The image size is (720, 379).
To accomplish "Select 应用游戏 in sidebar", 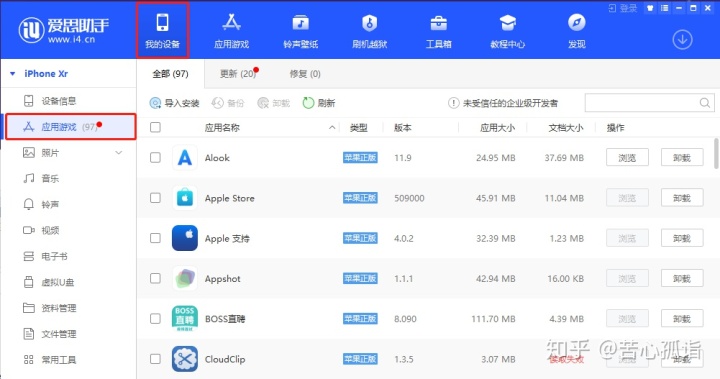I will (71, 126).
